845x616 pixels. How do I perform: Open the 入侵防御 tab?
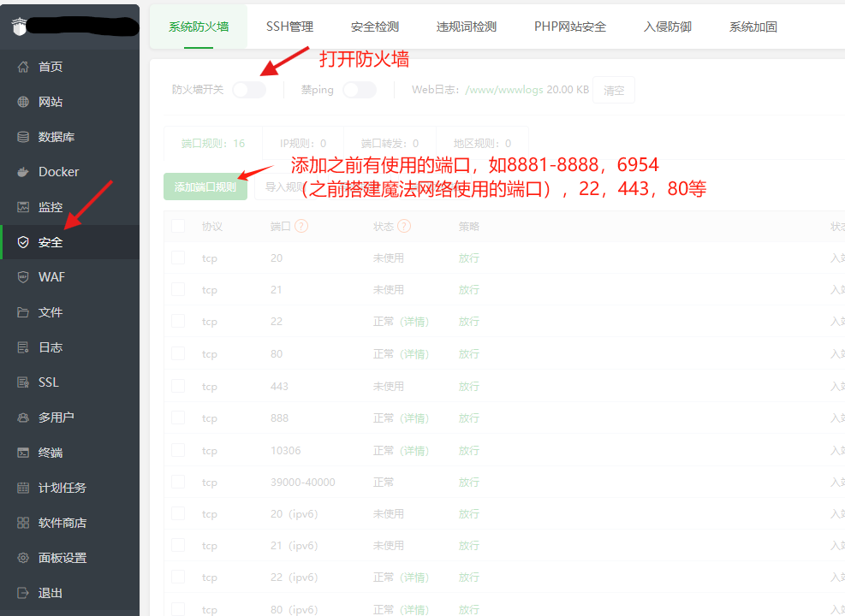[667, 27]
